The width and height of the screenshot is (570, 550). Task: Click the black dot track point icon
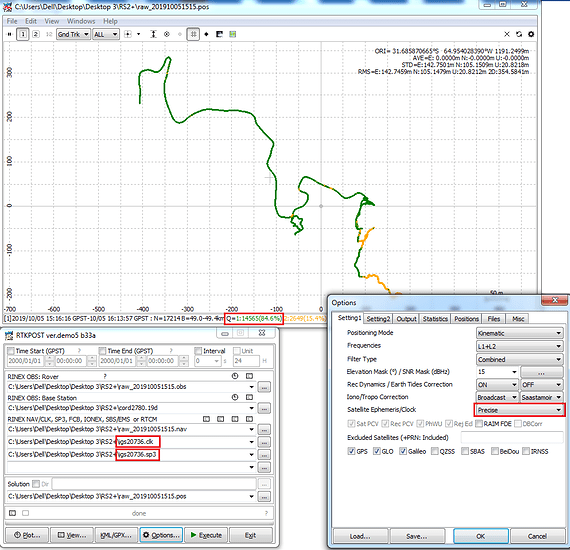tap(206, 34)
